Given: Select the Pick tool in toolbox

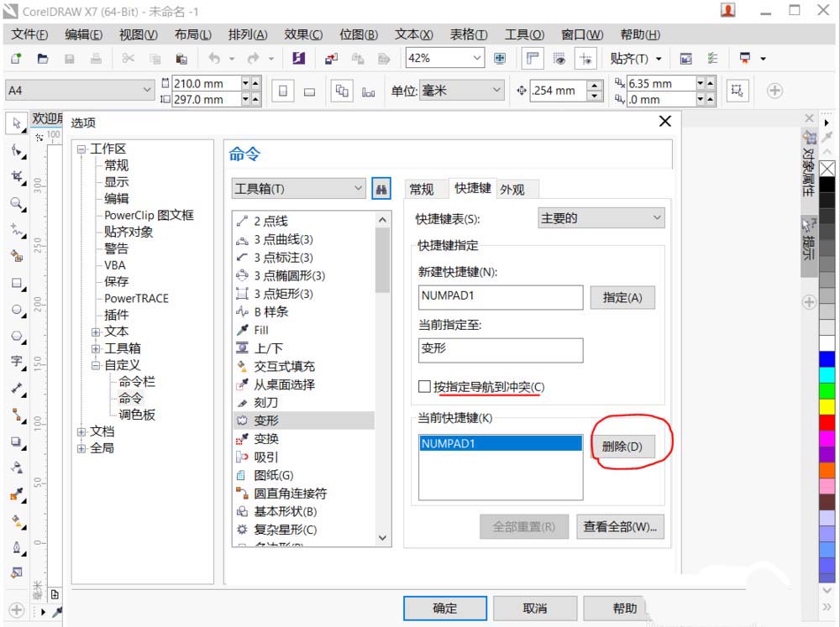Looking at the screenshot, I should click(x=17, y=123).
